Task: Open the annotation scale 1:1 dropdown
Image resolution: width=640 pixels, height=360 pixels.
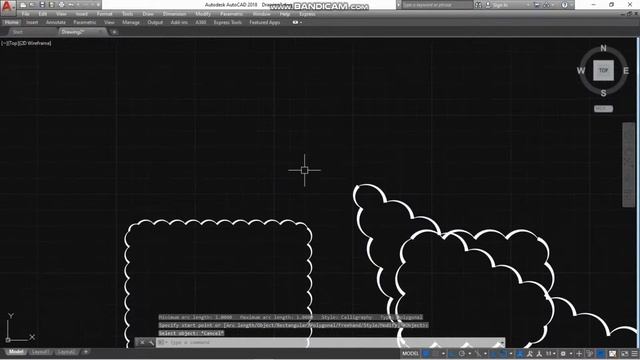Action: (x=550, y=353)
